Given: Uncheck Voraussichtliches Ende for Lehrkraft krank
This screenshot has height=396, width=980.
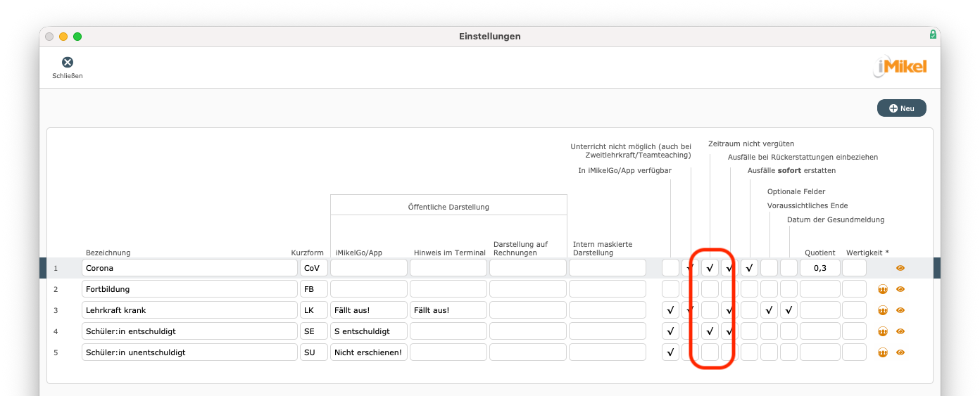Looking at the screenshot, I should 769,310.
